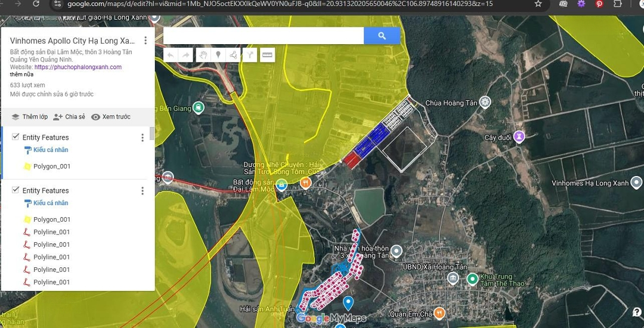This screenshot has height=328, width=644.
Task: Select the Add marker tool
Action: point(218,55)
